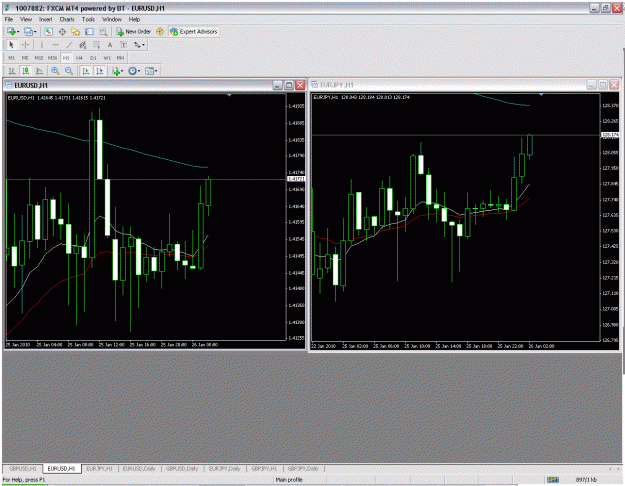This screenshot has height=486, width=625.
Task: Switch chart to Line Chart style
Action: [x=39, y=71]
